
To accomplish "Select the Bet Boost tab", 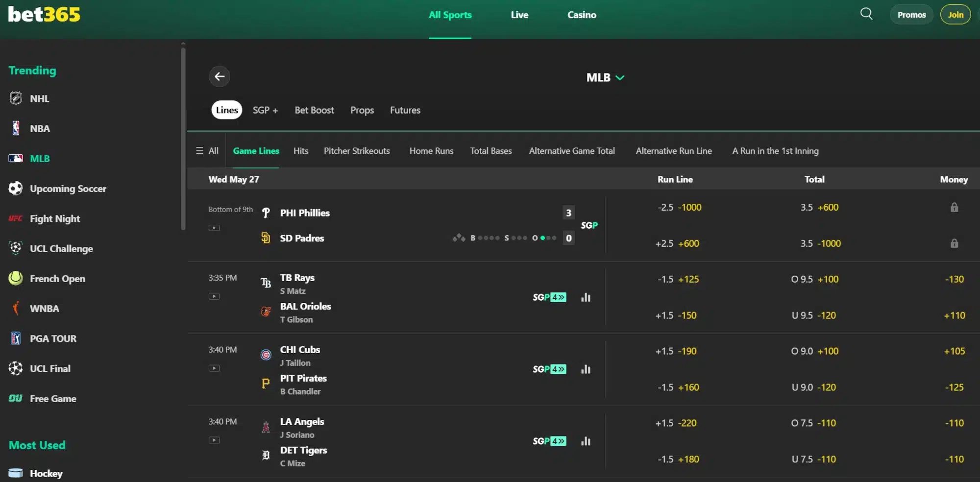I will pos(314,110).
